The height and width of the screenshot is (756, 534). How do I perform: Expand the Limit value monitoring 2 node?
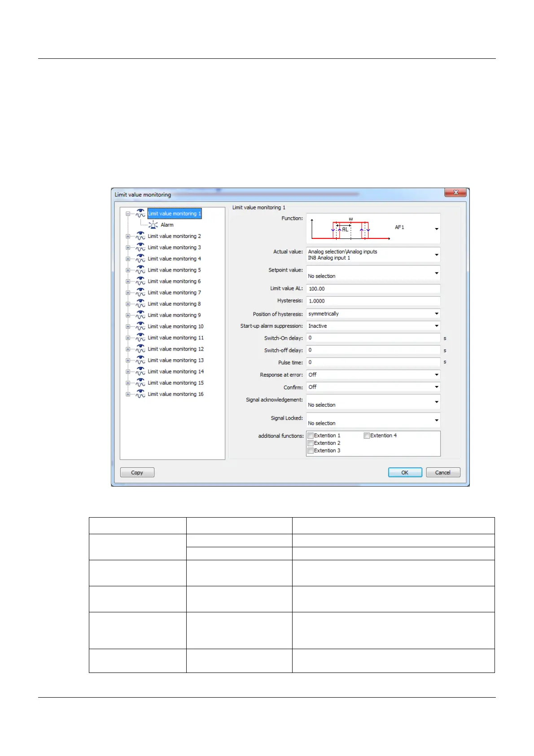(128, 237)
